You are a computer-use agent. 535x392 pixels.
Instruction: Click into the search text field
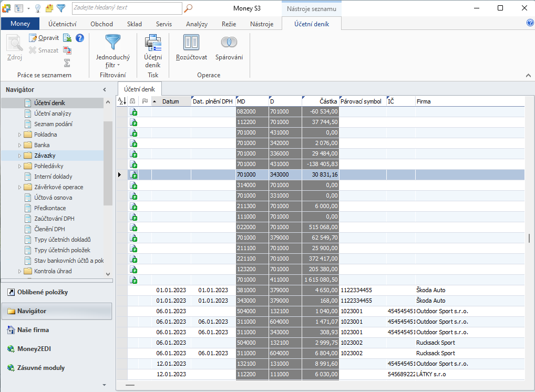coord(127,8)
